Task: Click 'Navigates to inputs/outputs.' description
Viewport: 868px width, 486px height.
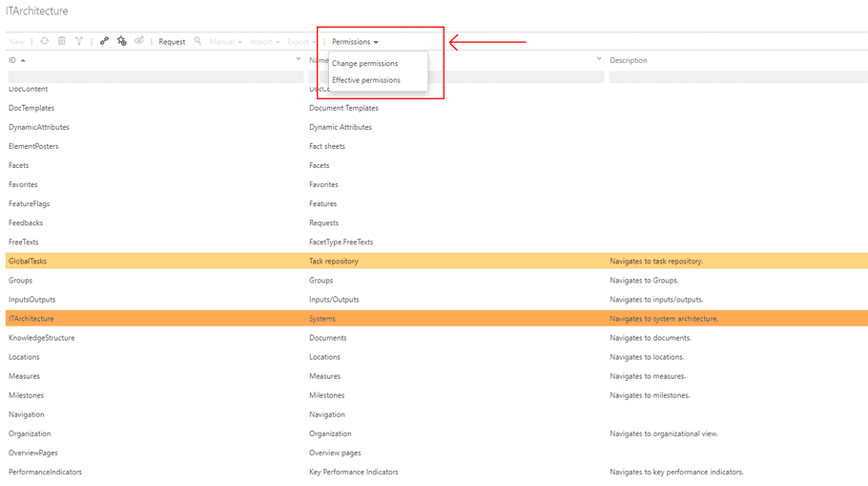Action: coord(656,299)
